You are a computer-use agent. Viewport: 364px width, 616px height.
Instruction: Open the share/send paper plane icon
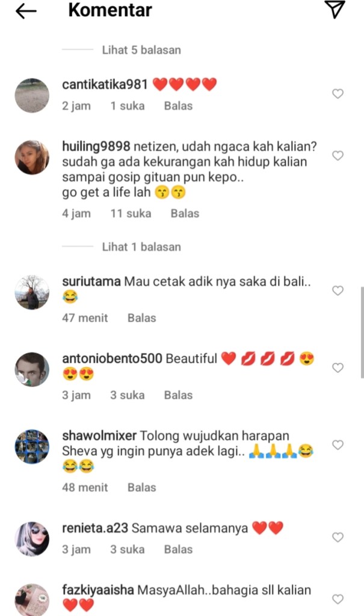pyautogui.click(x=335, y=10)
